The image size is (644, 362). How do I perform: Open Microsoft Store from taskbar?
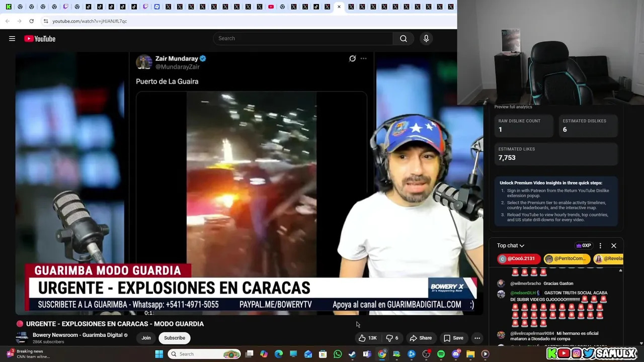pyautogui.click(x=323, y=354)
